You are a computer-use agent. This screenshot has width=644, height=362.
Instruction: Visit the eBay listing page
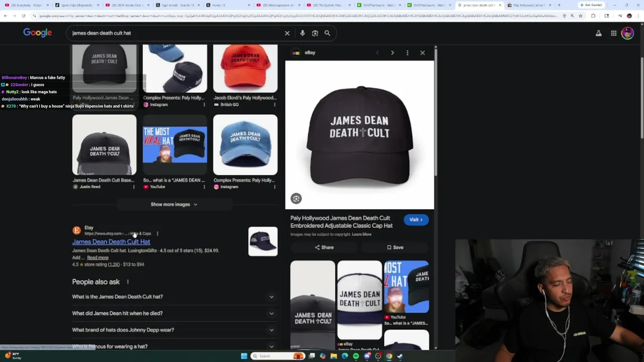click(416, 220)
